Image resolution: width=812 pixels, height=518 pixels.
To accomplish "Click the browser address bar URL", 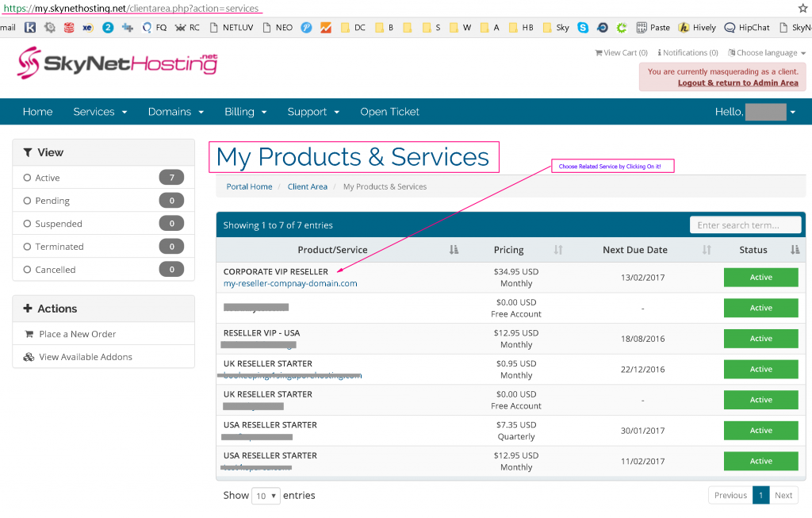I will (x=131, y=8).
